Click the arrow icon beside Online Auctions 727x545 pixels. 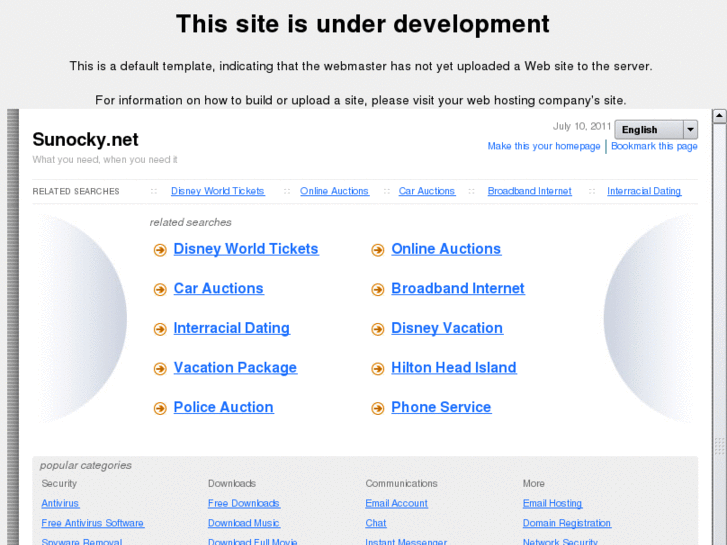(378, 250)
